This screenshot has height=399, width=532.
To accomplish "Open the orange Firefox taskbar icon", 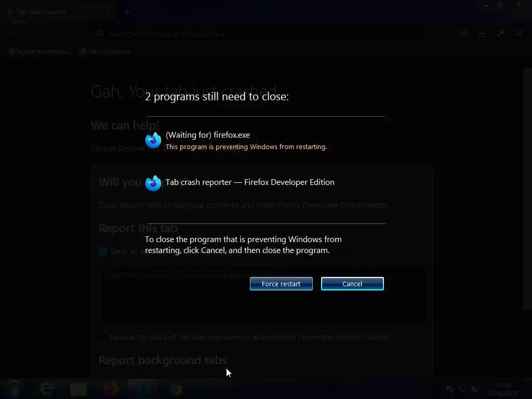I will coord(111,389).
